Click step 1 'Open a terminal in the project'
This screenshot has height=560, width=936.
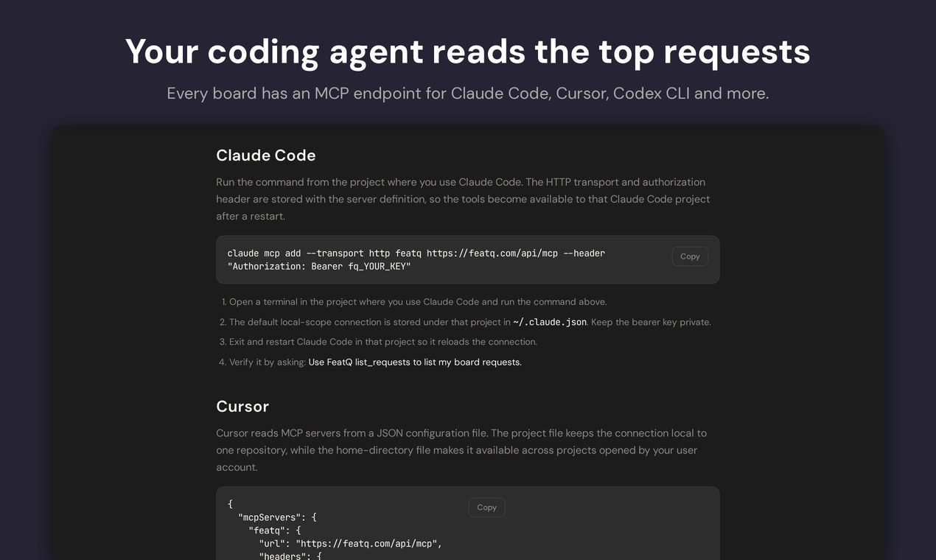418,301
